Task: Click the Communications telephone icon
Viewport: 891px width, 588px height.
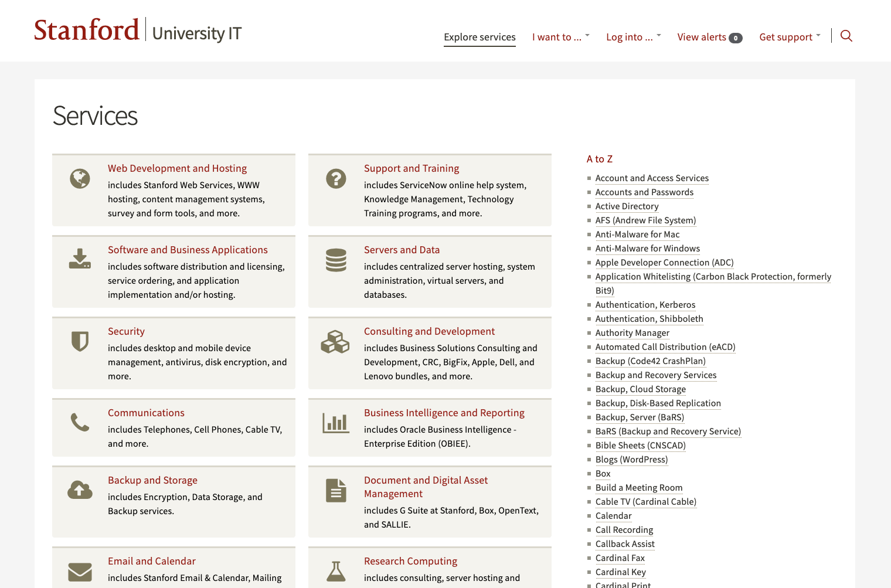Action: click(80, 422)
